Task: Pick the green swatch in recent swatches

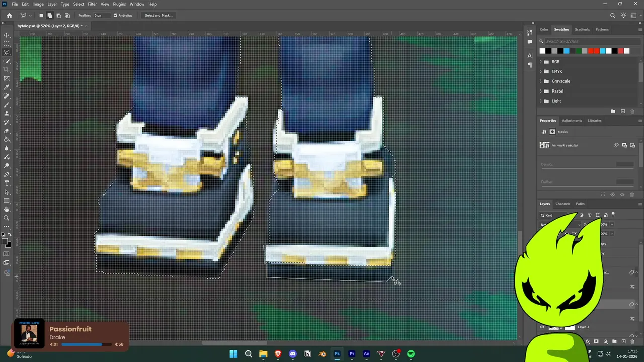Action: tap(579, 51)
